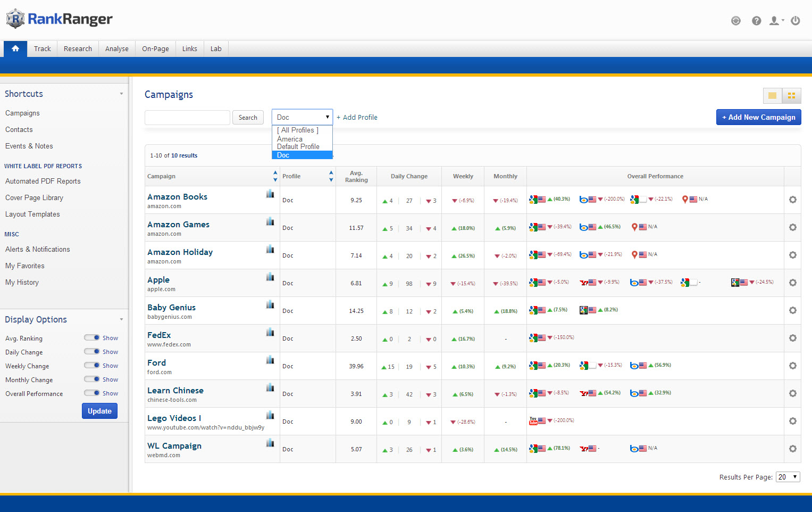
Task: Switch to list view layout icon
Action: pos(772,96)
